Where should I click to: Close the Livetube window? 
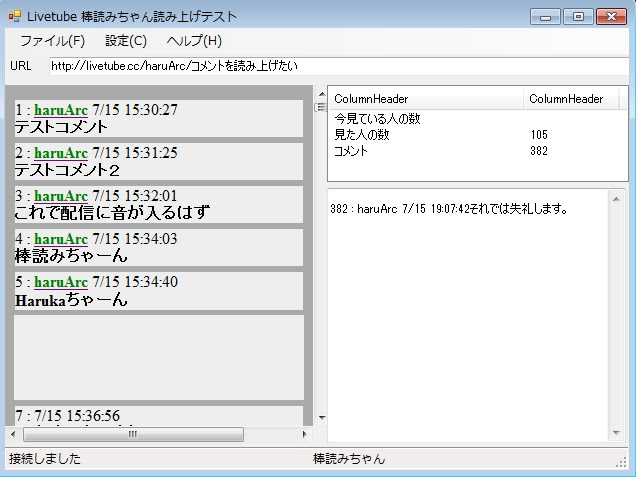click(x=611, y=17)
